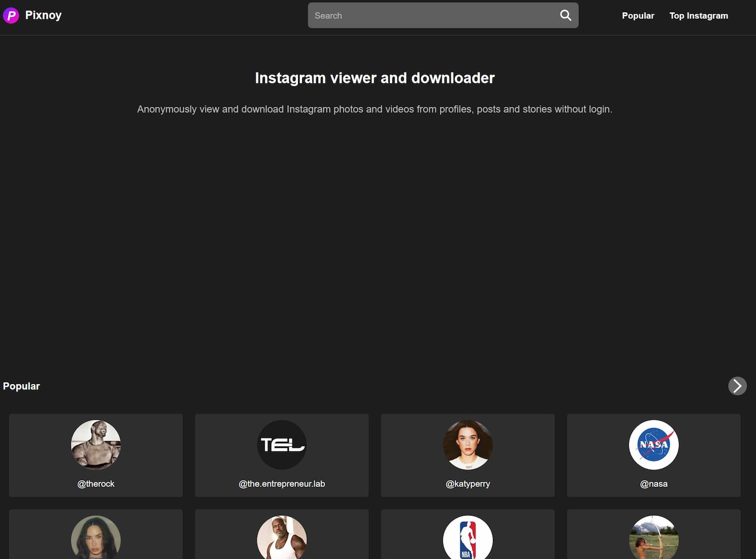The height and width of the screenshot is (559, 756).
Task: Open the @the.entrepreneur.lab username link
Action: pyautogui.click(x=282, y=483)
